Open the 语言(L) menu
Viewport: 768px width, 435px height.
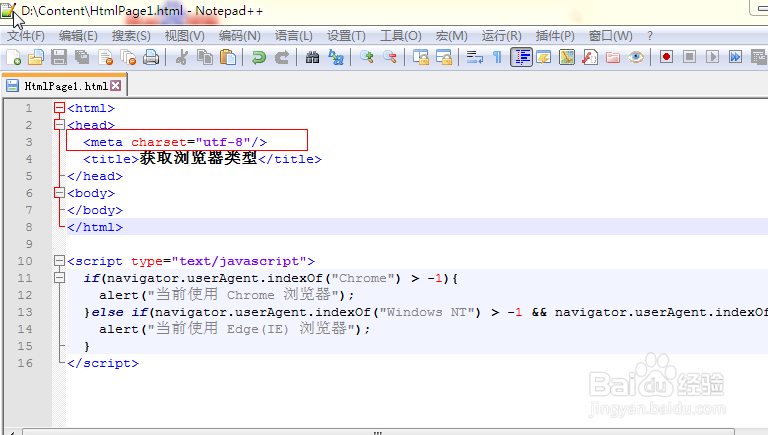tap(293, 36)
